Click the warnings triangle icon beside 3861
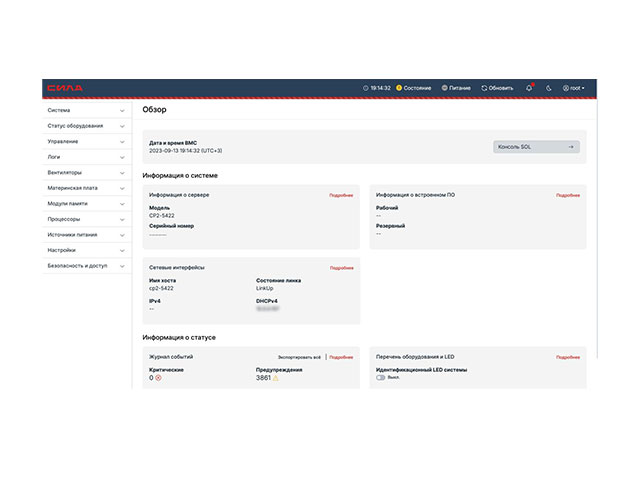Screen dimensions: 640x480 click(277, 378)
